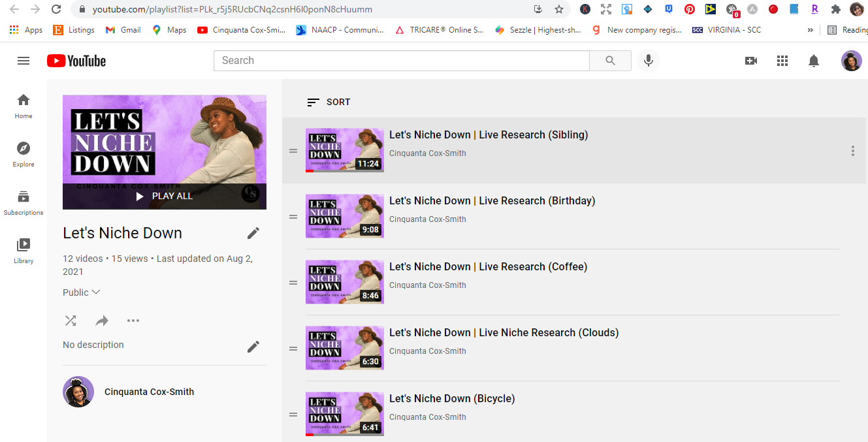Expand the Public privacy dropdown

click(x=82, y=292)
